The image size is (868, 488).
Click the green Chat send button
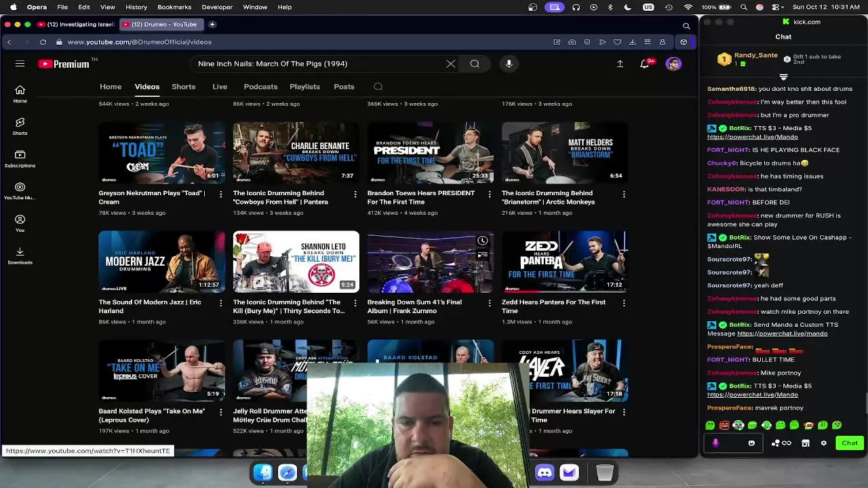coord(850,443)
